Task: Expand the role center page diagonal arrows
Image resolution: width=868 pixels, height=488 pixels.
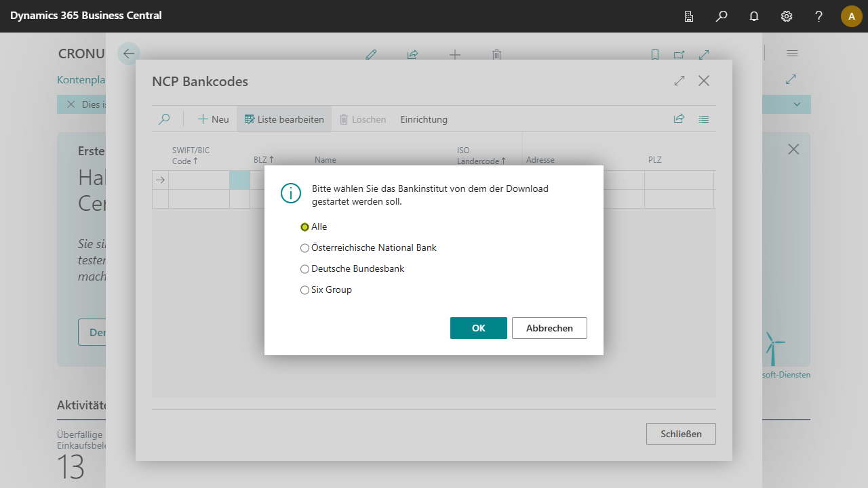Action: [791, 79]
